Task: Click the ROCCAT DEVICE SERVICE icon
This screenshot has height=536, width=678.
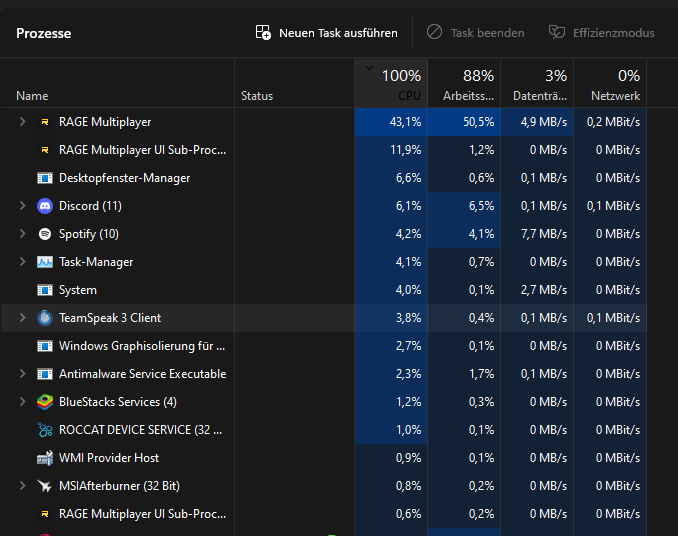Action: click(x=45, y=430)
